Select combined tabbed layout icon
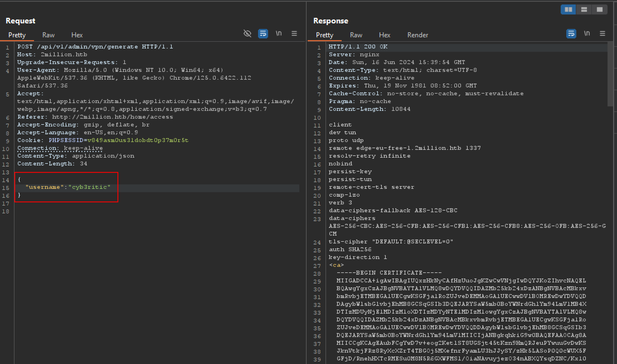Image resolution: width=617 pixels, height=364 pixels. coord(600,10)
